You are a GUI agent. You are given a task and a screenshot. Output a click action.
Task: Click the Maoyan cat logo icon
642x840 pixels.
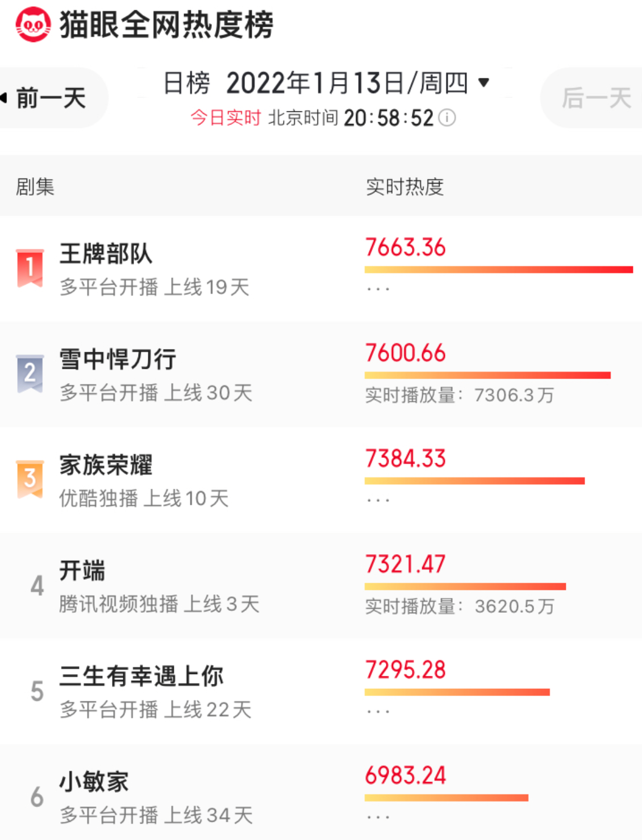click(x=33, y=24)
